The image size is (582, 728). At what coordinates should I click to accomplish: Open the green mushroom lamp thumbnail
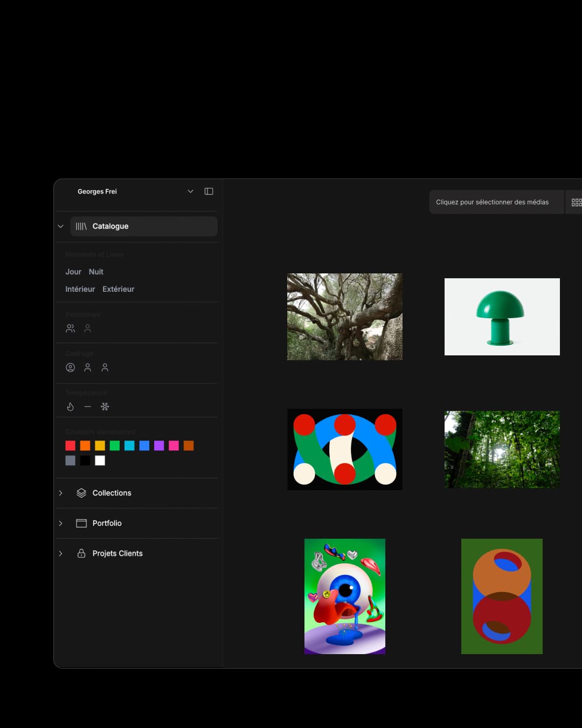[x=502, y=317]
